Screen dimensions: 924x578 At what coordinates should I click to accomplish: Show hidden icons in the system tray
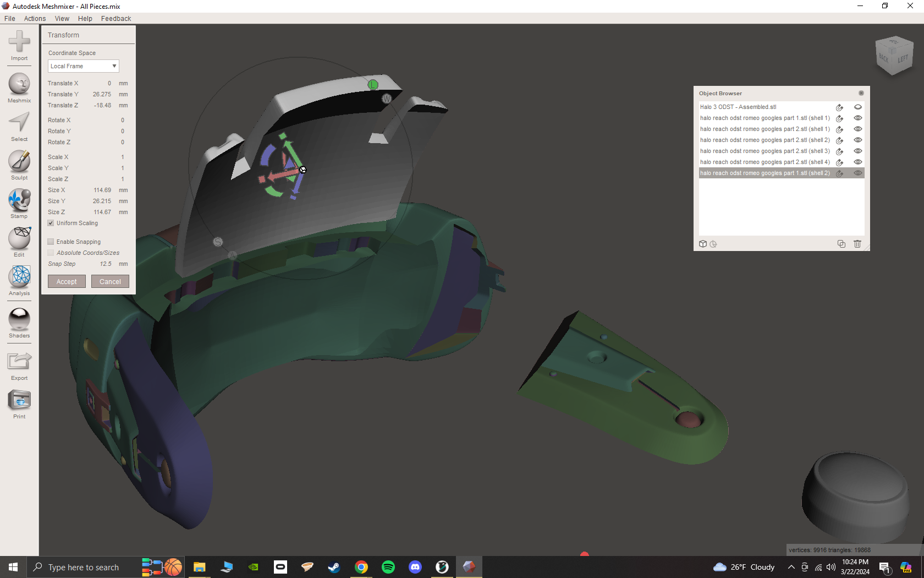tap(791, 567)
